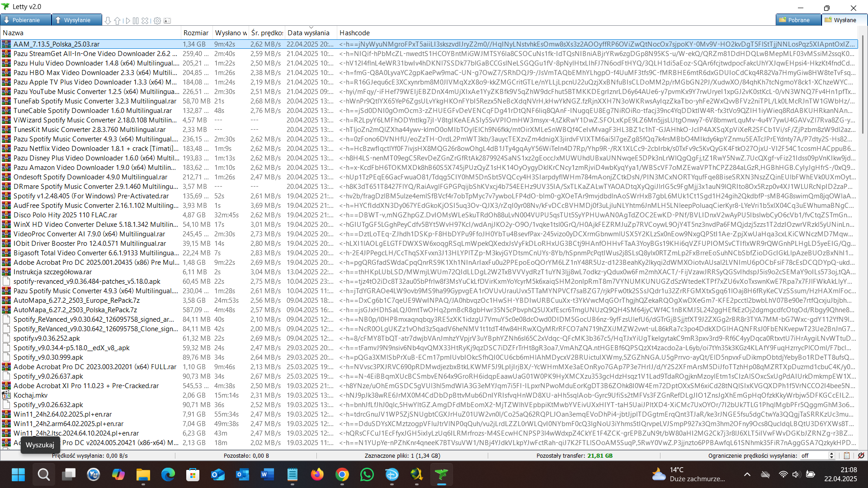This screenshot has width=868, height=488.
Task: Click the file icon of spotify.v9.0.36.252.apk
Action: click(6, 338)
